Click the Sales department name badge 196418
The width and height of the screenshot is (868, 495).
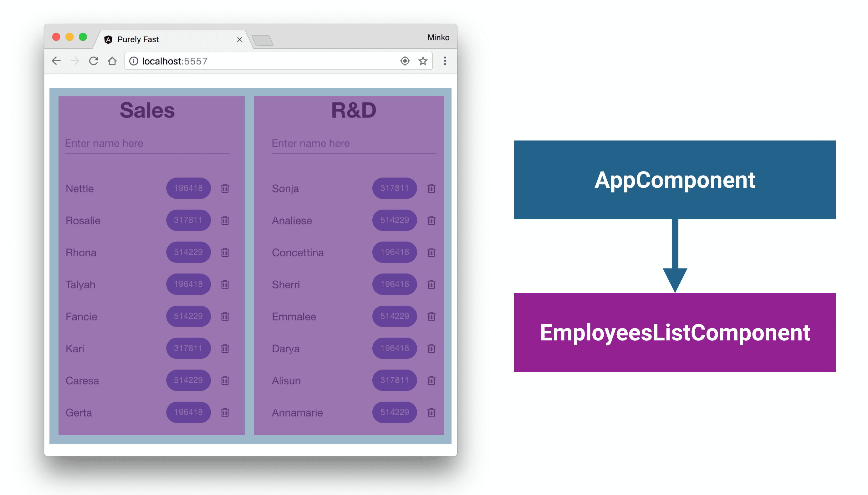[188, 188]
